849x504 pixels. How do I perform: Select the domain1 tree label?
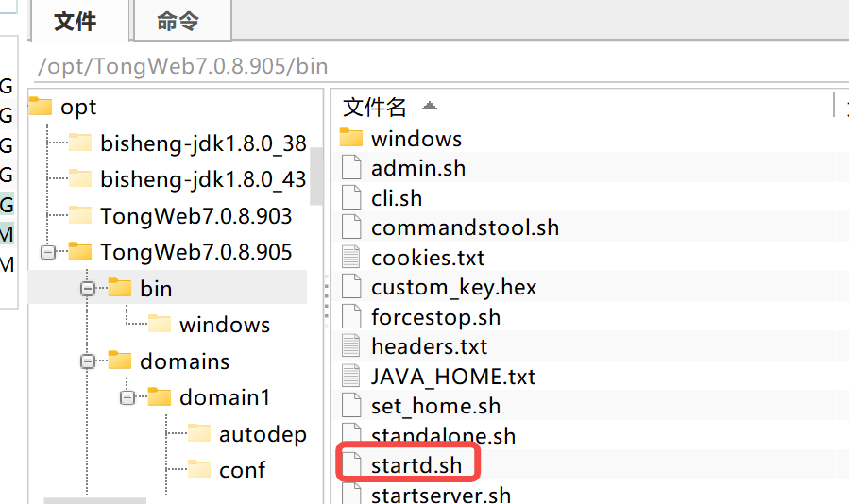click(x=225, y=398)
